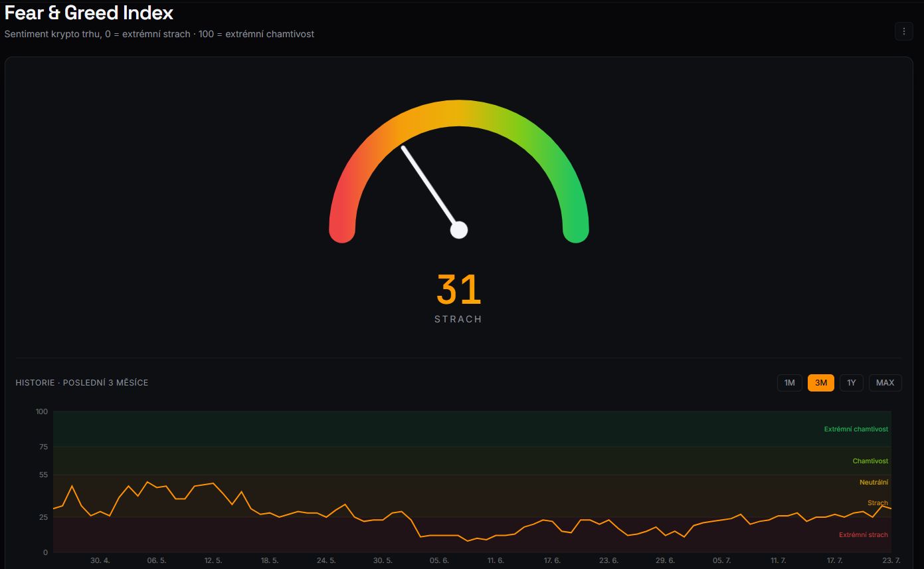This screenshot has height=569, width=924.
Task: Switch to the 3M history range
Action: [x=821, y=383]
